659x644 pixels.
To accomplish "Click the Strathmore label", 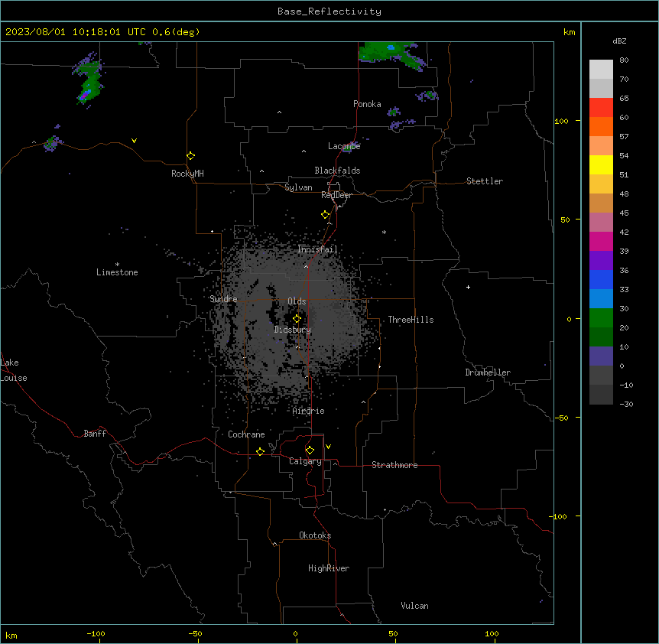I will 394,465.
